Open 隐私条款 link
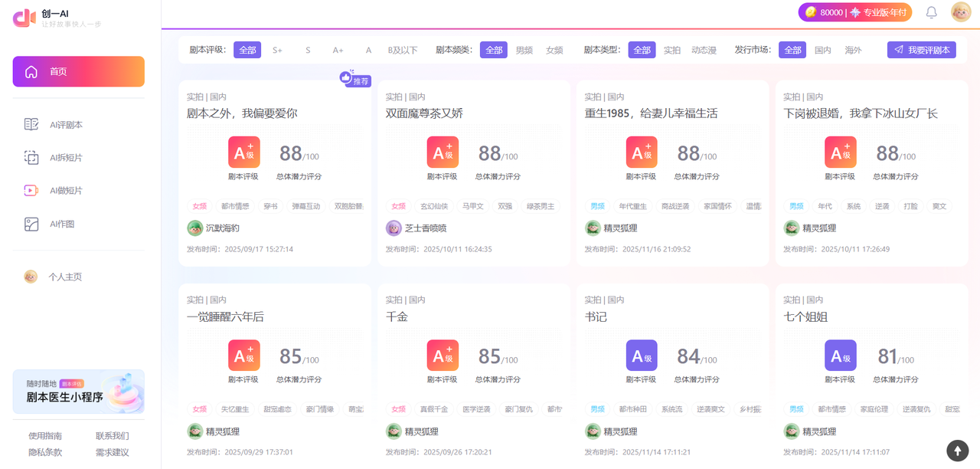 click(x=45, y=452)
